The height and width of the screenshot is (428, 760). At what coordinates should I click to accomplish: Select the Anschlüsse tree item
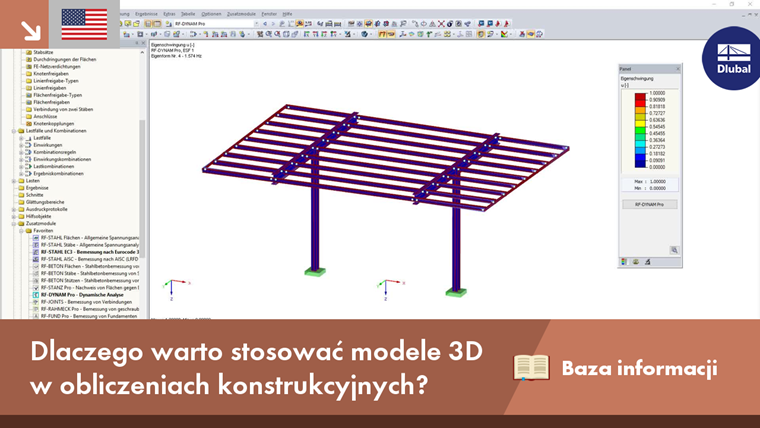pyautogui.click(x=45, y=116)
